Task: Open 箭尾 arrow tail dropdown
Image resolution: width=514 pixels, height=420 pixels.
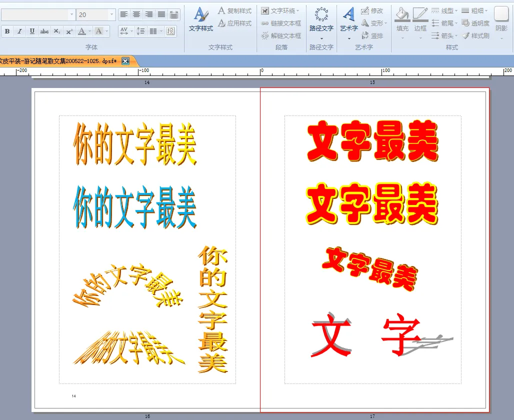Action: 444,23
